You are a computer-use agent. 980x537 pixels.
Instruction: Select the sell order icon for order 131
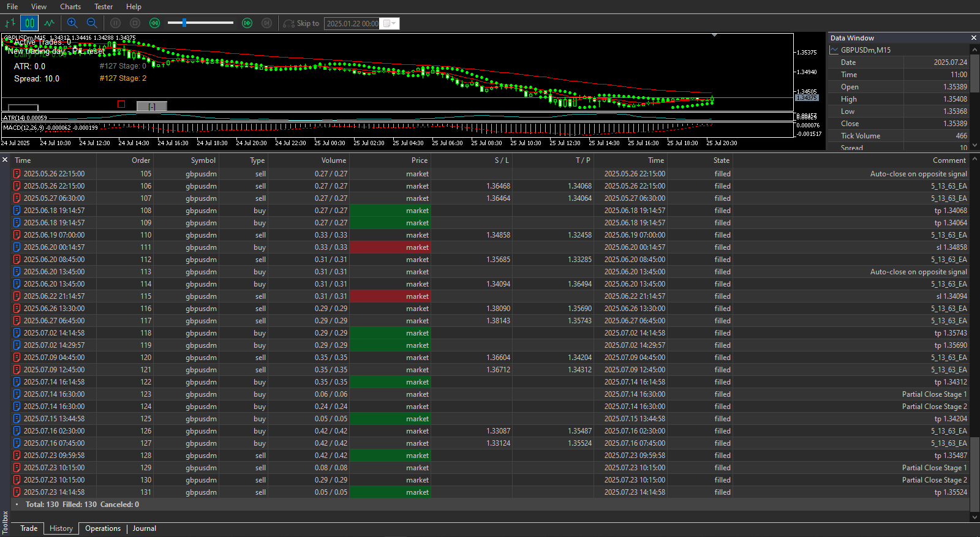17,492
